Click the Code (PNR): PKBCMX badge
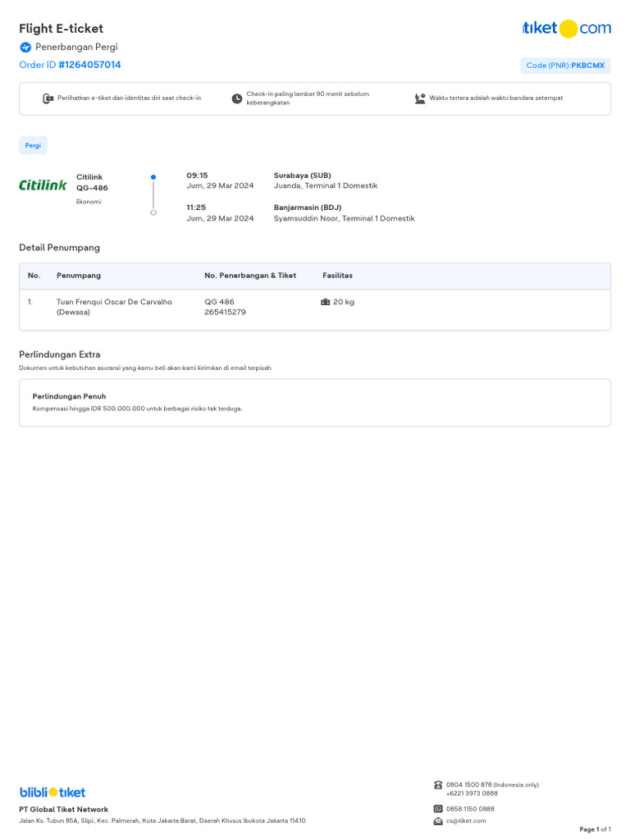This screenshot has height=840, width=630. (x=565, y=66)
